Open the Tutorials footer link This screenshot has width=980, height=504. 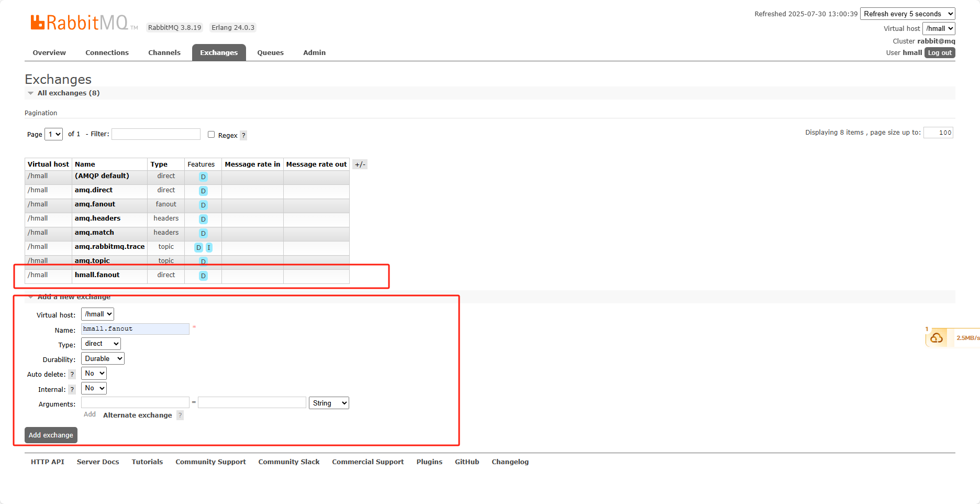[x=147, y=462]
